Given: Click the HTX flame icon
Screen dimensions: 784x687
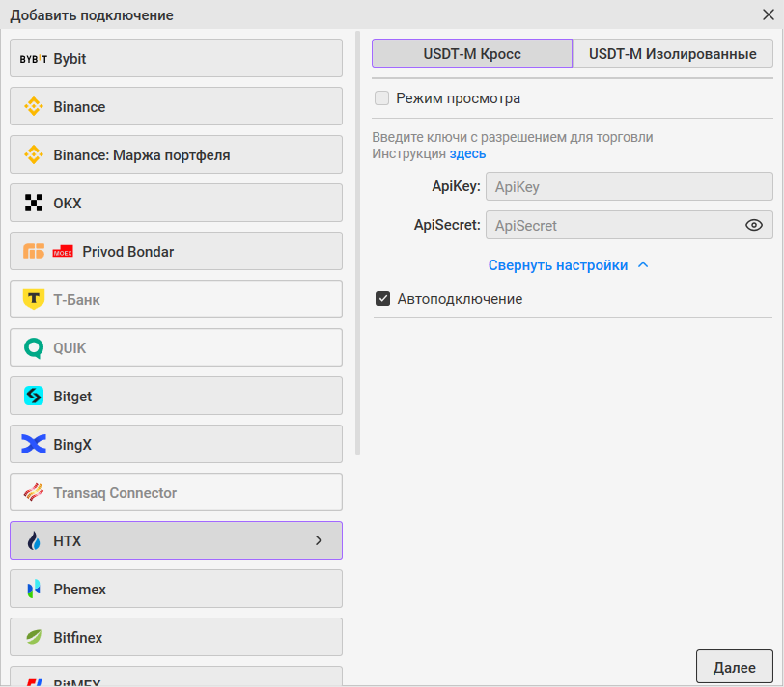Looking at the screenshot, I should [34, 541].
